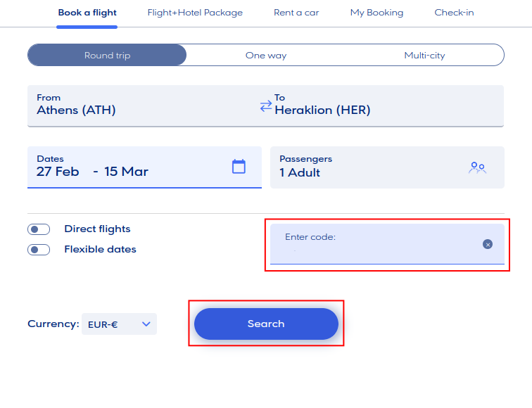Expand the Passengers 1 Adult selector

click(x=366, y=167)
